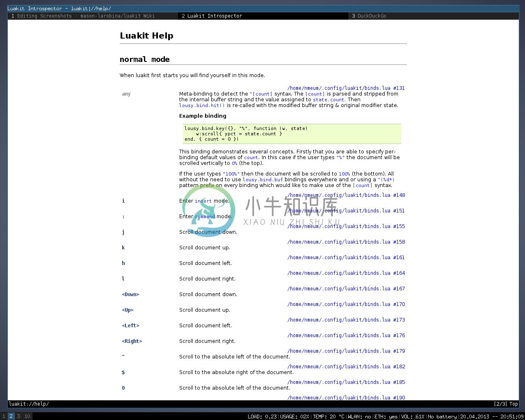Click the 'j' key binding entry
The height and width of the screenshot is (420, 525).
[x=123, y=232]
